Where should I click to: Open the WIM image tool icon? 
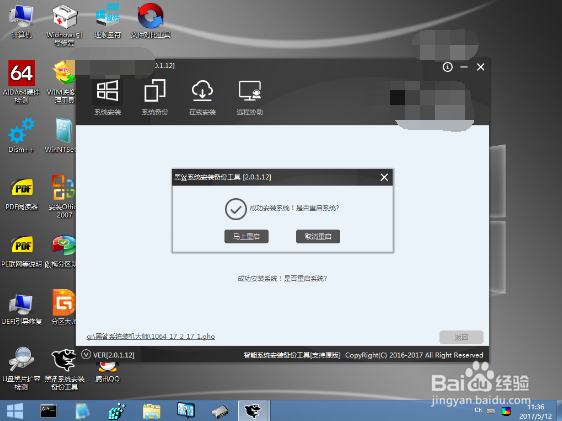(63, 82)
